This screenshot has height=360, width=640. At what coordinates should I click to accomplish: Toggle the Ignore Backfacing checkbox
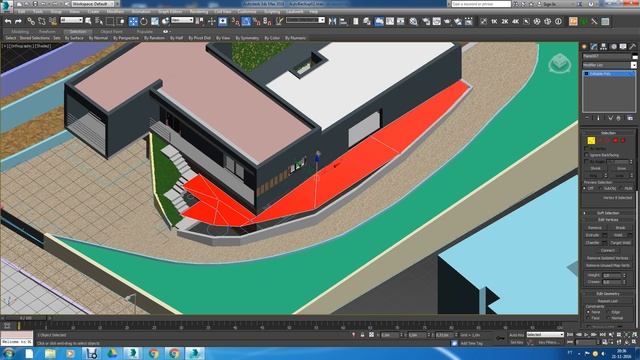(x=587, y=155)
